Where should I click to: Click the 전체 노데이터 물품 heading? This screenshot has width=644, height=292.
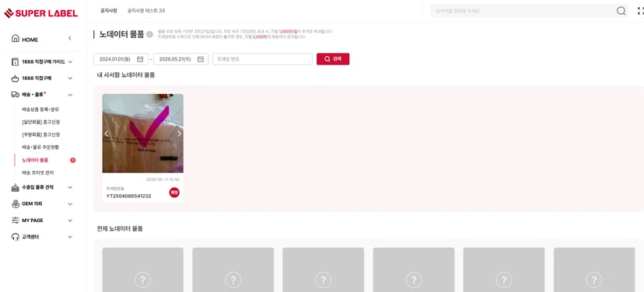pos(120,229)
